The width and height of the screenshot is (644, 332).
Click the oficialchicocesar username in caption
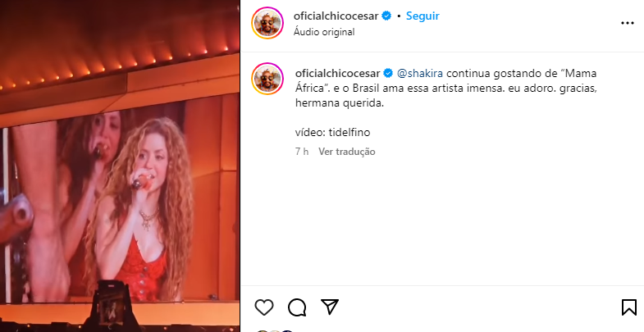pos(338,74)
